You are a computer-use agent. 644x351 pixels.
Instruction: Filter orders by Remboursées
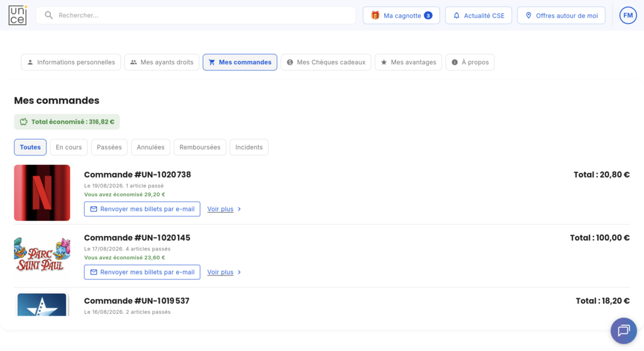pos(200,147)
